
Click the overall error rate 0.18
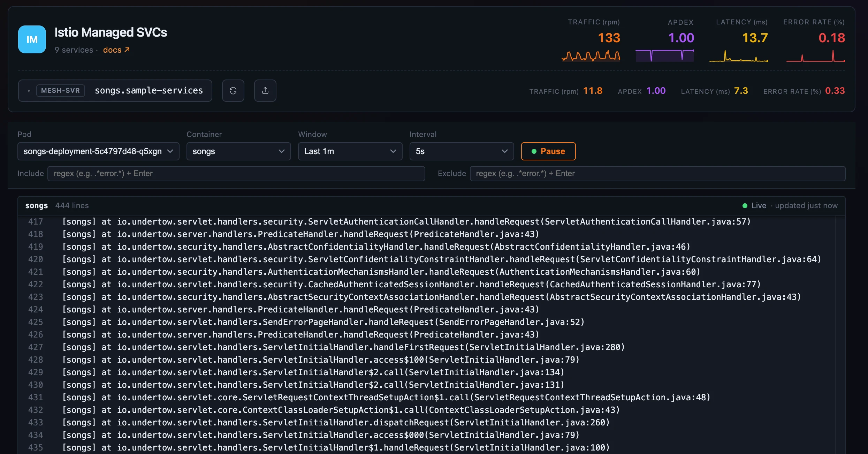[832, 38]
